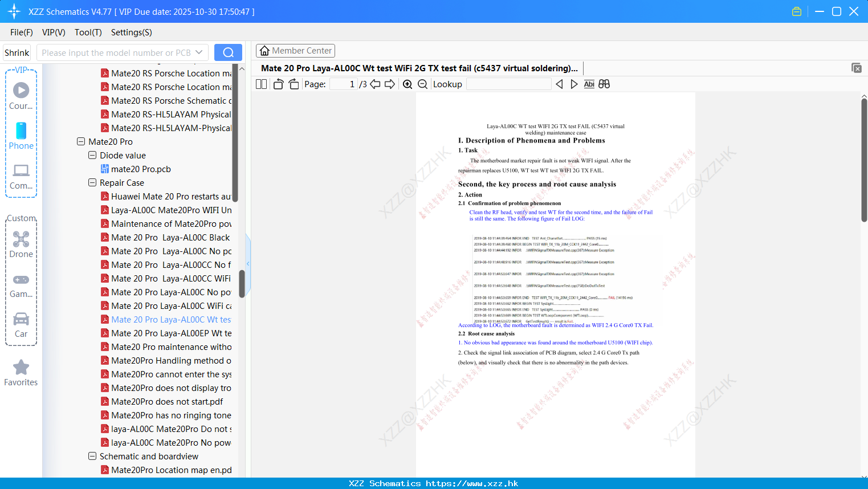Collapse the Mate20 Pro tree node
The height and width of the screenshot is (489, 868).
pyautogui.click(x=81, y=141)
